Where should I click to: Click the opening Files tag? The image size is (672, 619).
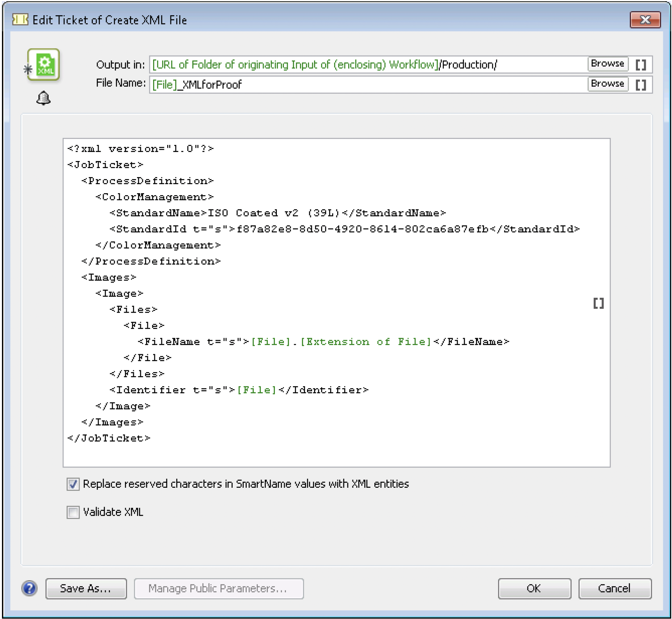click(134, 309)
